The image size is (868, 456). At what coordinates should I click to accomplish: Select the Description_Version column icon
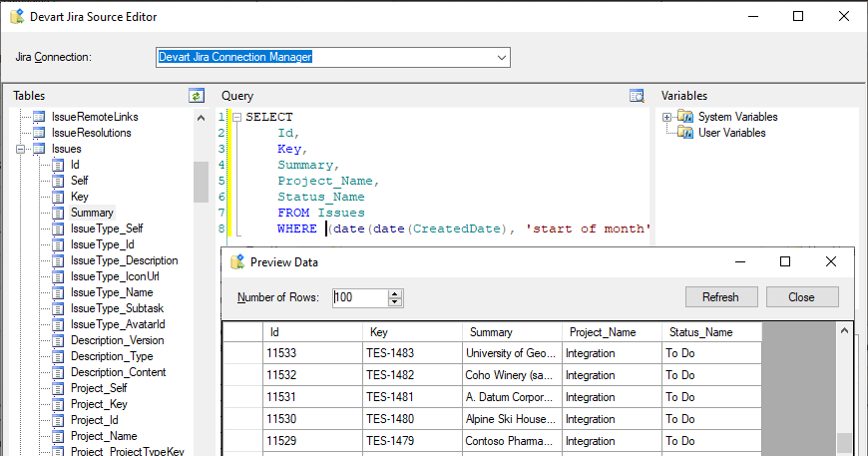point(58,340)
